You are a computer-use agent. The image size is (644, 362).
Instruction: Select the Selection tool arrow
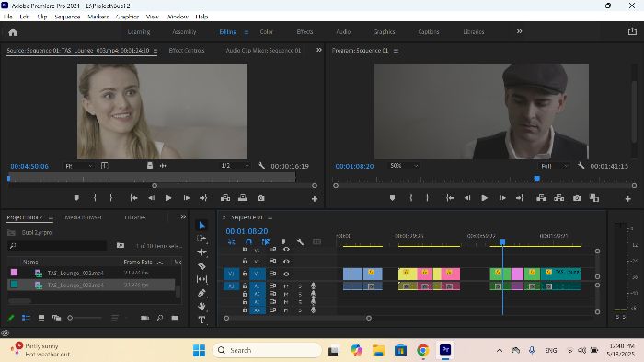[201, 225]
